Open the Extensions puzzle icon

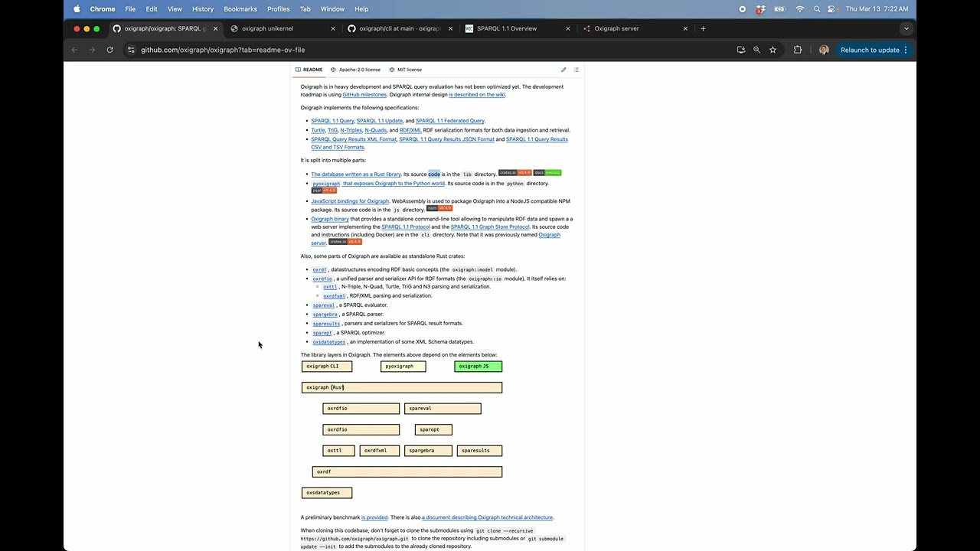(x=798, y=50)
